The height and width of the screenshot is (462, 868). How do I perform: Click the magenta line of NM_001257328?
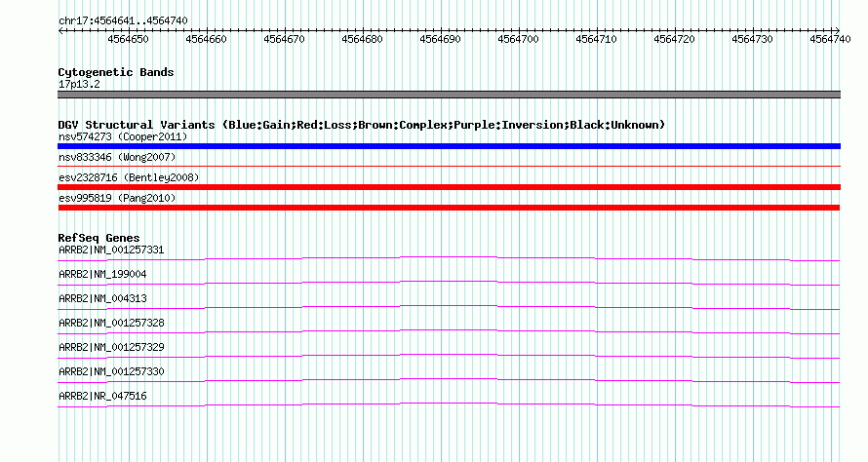pos(449,331)
